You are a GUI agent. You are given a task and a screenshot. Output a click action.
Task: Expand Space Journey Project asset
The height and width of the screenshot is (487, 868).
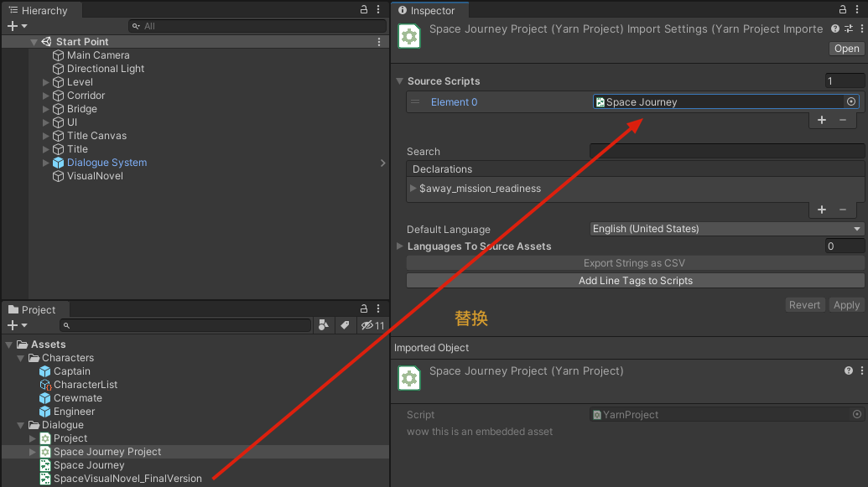pyautogui.click(x=32, y=452)
